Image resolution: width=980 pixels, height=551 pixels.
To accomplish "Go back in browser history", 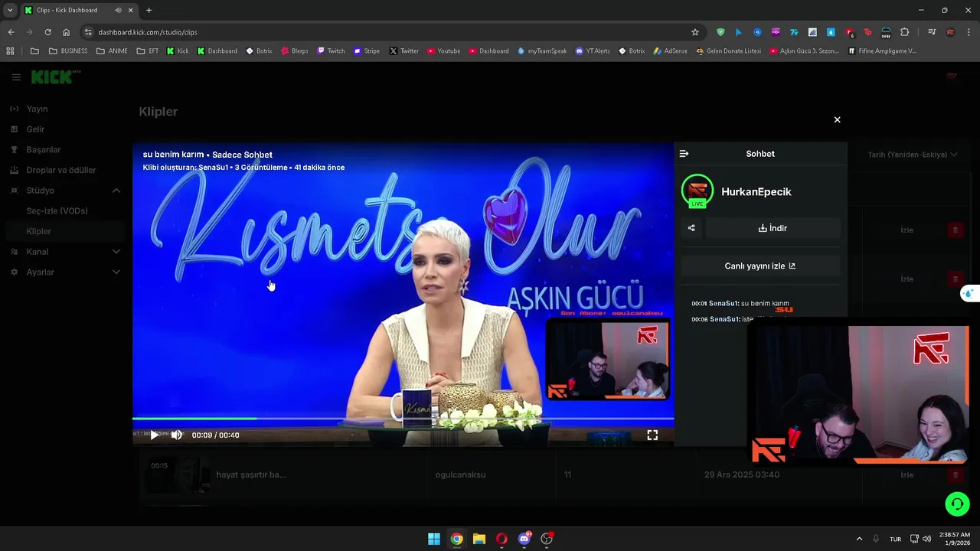I will 11,32.
